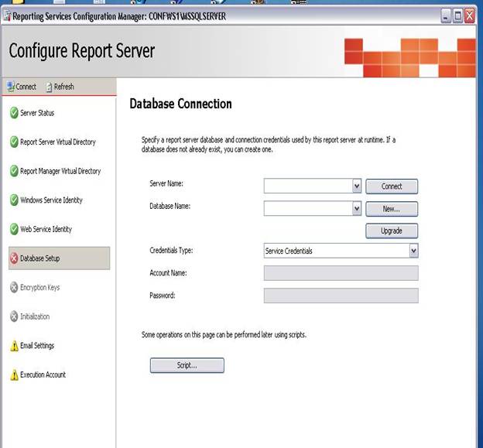Viewport: 483px width, 448px height.
Task: Select the Database Setup item
Action: [59, 258]
